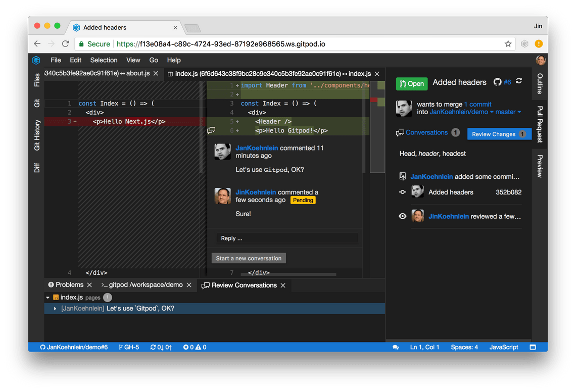Click JanKoehnlein author link in comment
Screen dimensions: 576x392
[x=257, y=148]
